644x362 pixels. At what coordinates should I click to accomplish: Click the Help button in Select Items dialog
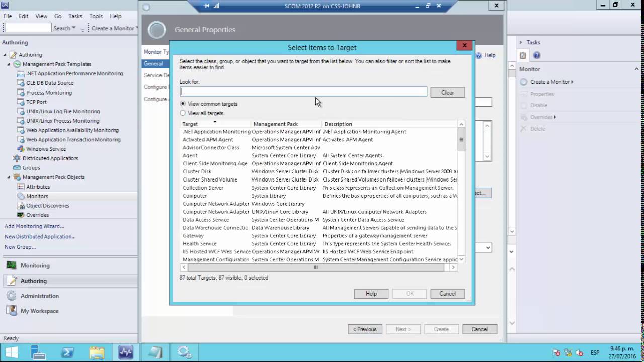pyautogui.click(x=371, y=294)
